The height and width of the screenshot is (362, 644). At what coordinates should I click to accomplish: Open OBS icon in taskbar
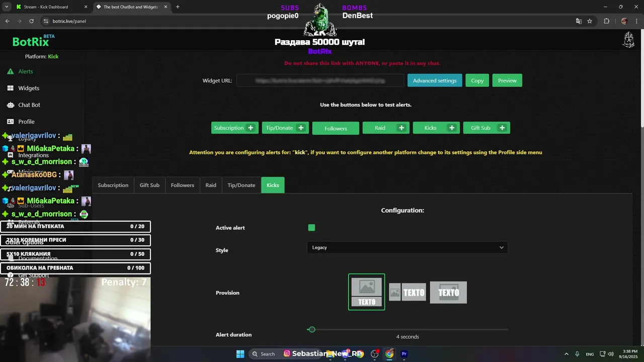point(375,354)
